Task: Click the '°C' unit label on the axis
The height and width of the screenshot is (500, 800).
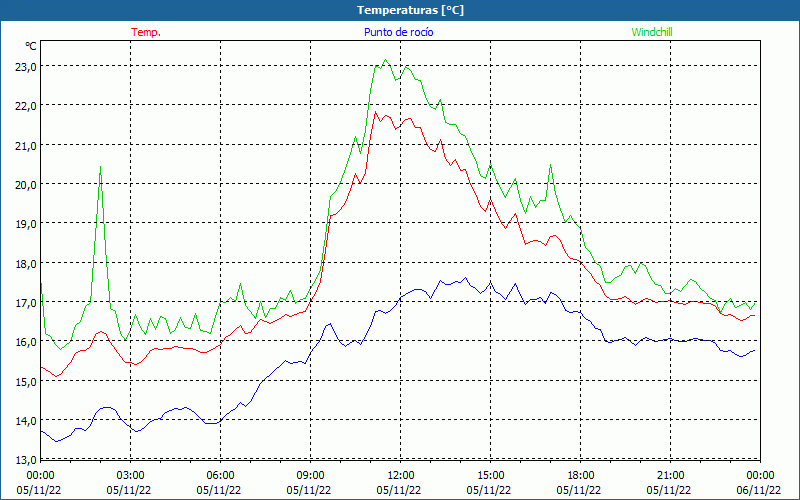Action: pos(31,46)
